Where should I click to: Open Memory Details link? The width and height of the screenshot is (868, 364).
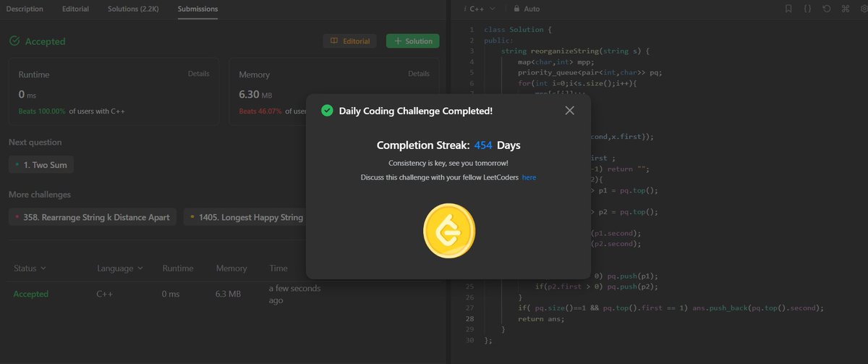pos(419,74)
